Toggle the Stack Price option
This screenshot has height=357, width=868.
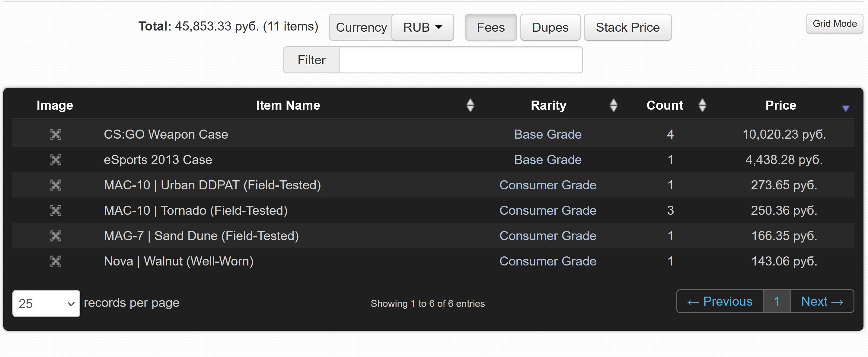pos(627,27)
